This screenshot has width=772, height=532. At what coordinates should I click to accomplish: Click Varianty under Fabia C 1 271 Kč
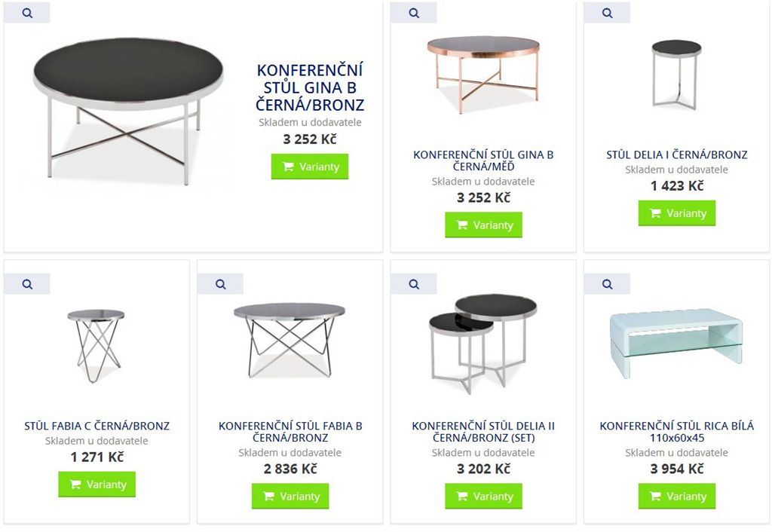97,485
